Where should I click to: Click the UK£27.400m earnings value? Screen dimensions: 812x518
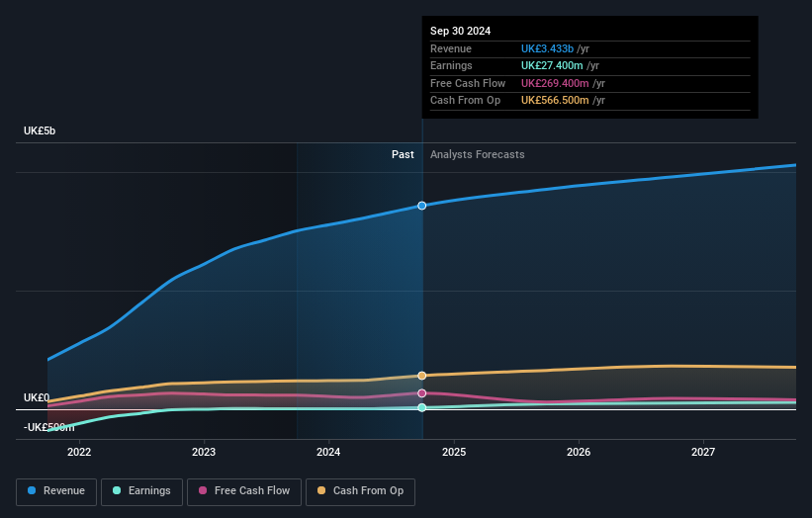(552, 65)
